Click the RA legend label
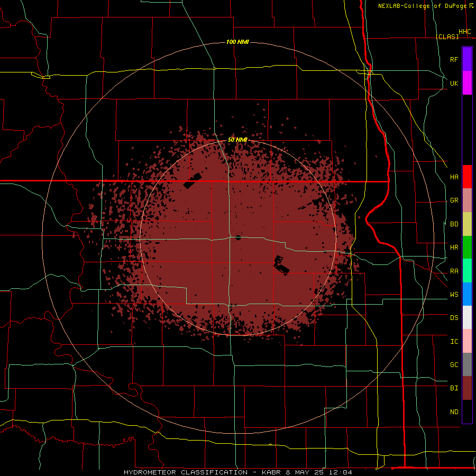476x476 pixels. [x=454, y=271]
